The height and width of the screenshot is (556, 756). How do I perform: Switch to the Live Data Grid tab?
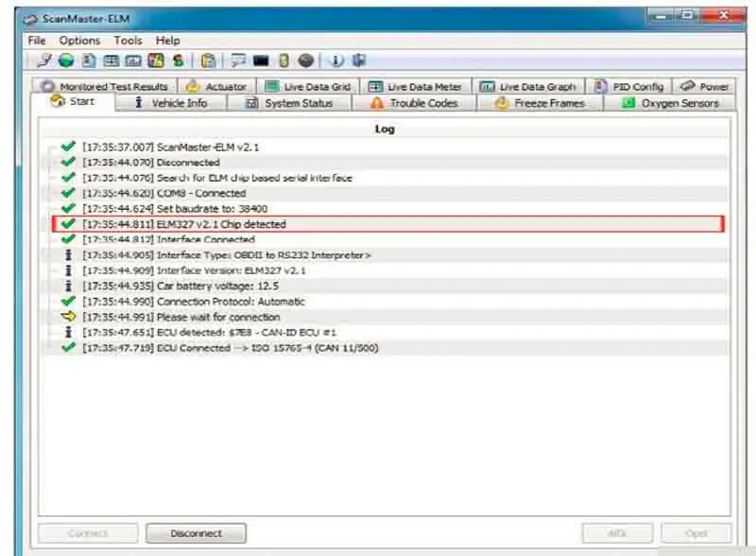(x=308, y=86)
